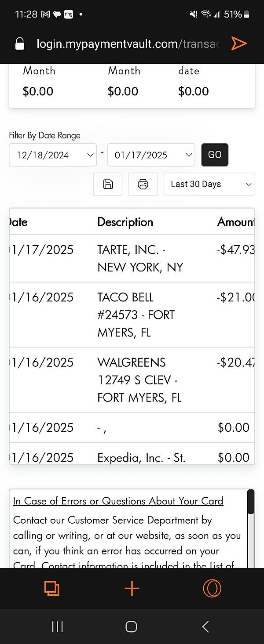Click the terms box scrollbar thumb
The width and height of the screenshot is (264, 644).
pos(251,502)
